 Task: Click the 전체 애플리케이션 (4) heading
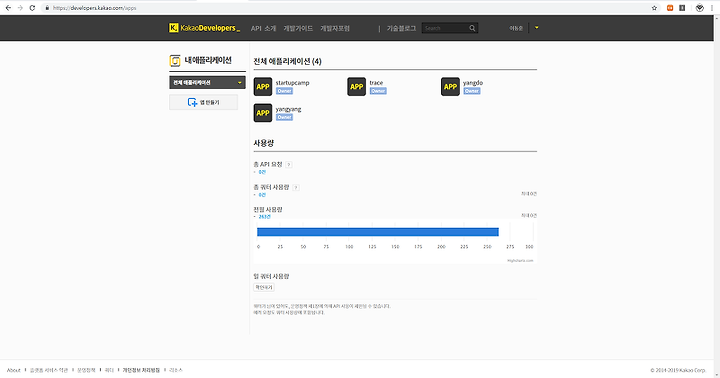(287, 62)
